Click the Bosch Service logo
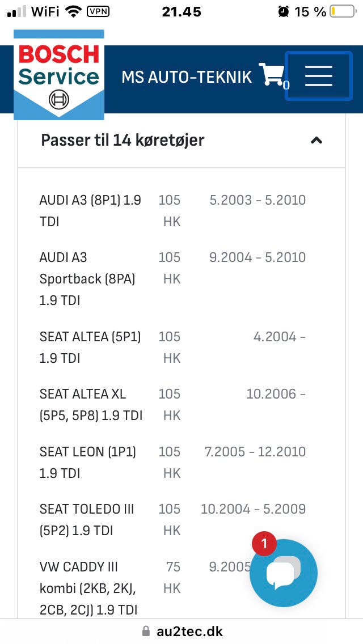 coord(59,75)
